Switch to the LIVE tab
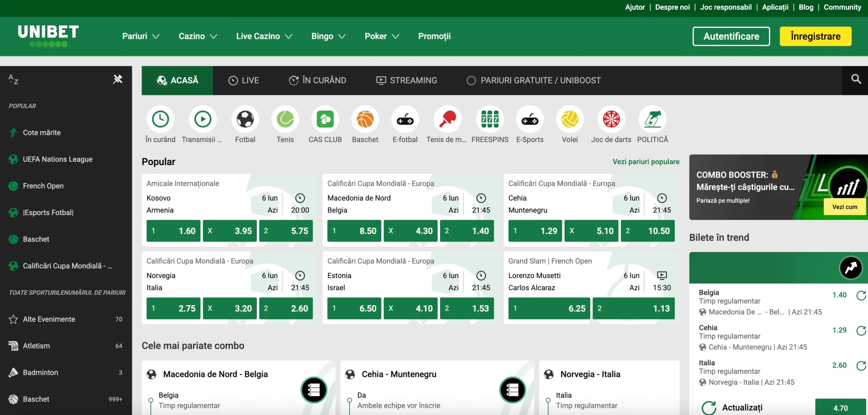Screen dimensions: 868x415 point(243,80)
